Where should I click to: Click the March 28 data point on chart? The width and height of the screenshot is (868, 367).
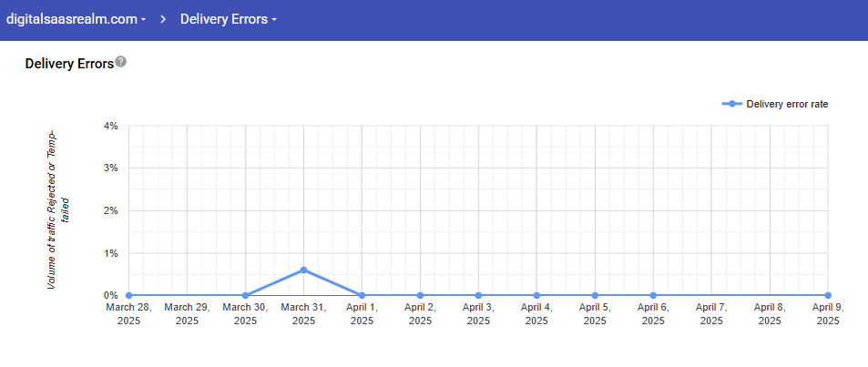click(x=128, y=295)
